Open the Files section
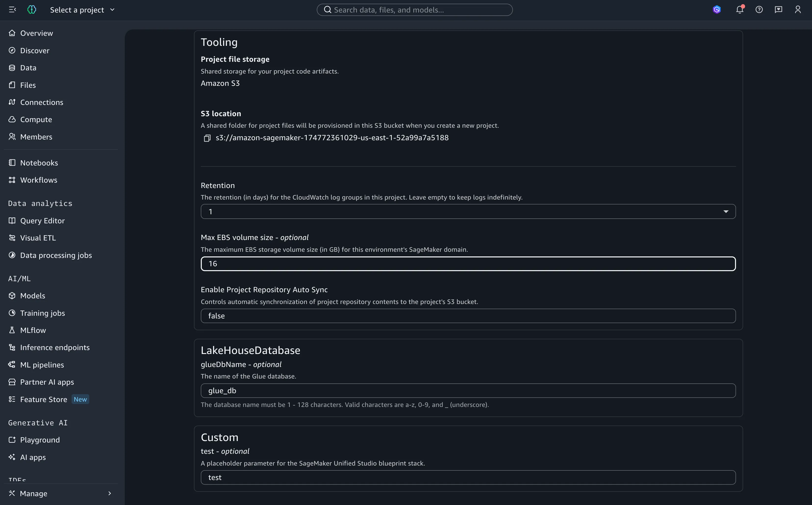 click(x=28, y=85)
